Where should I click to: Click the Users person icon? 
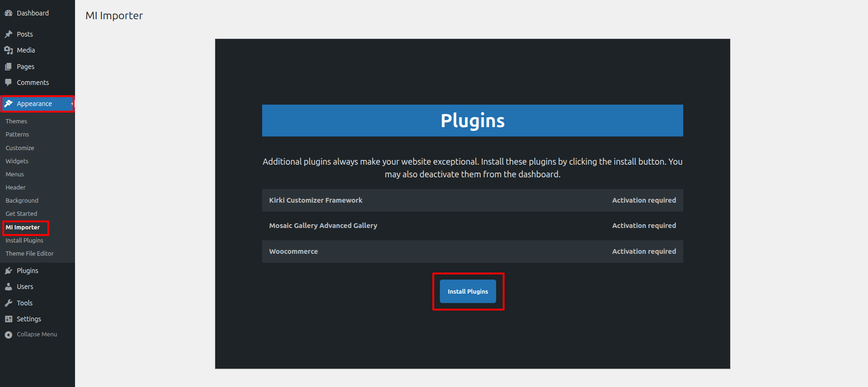pos(8,287)
